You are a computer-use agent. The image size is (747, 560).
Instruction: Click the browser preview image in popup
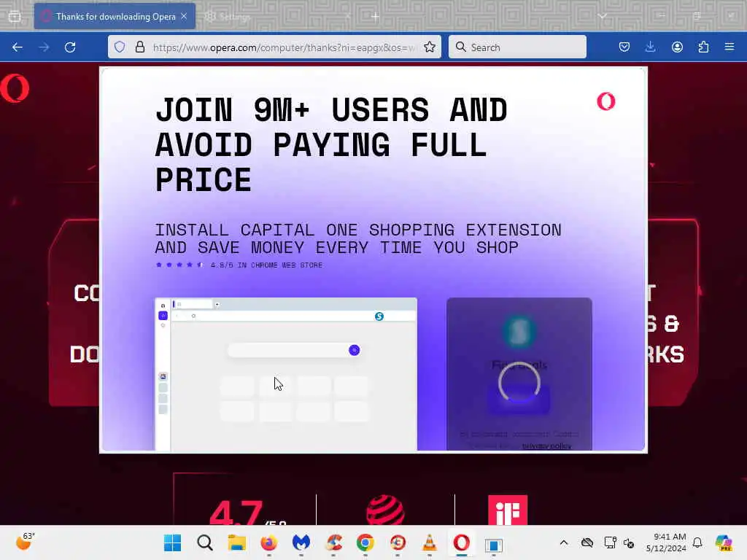click(x=286, y=374)
